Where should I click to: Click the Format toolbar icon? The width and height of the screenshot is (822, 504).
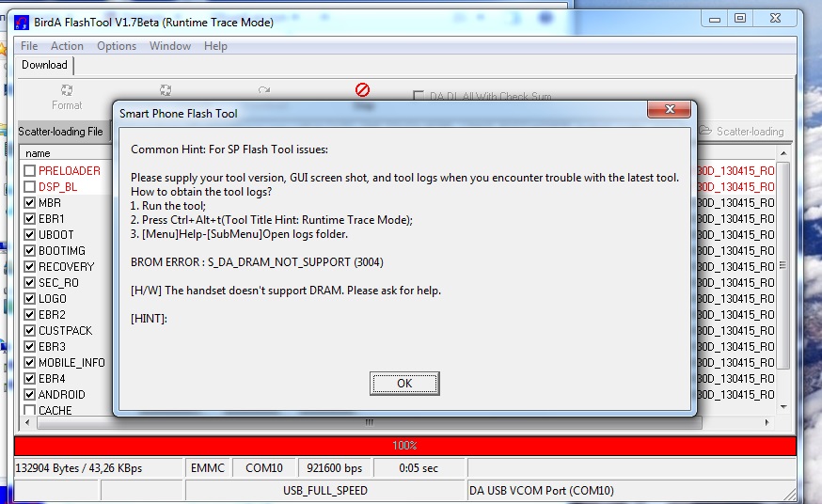point(67,90)
